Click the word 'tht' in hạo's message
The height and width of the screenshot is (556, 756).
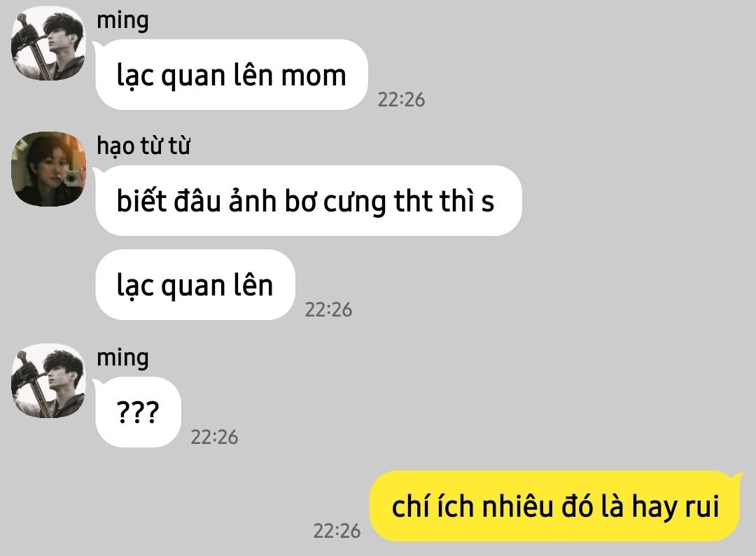coord(413,200)
